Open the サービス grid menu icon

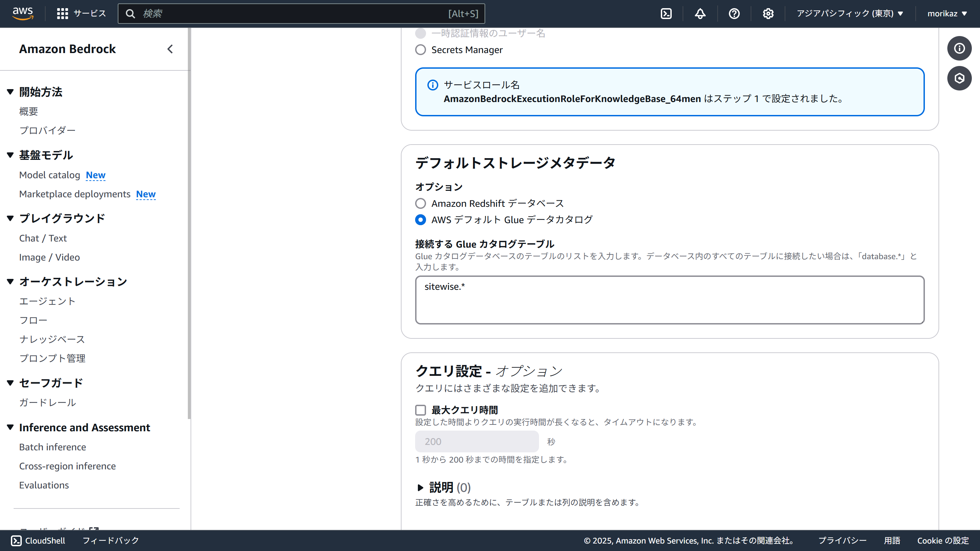pyautogui.click(x=62, y=14)
